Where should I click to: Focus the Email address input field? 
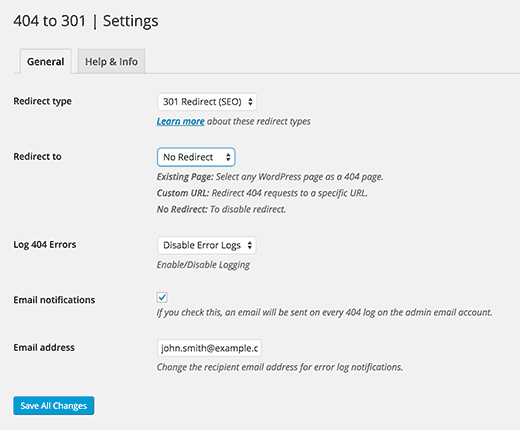(x=209, y=348)
